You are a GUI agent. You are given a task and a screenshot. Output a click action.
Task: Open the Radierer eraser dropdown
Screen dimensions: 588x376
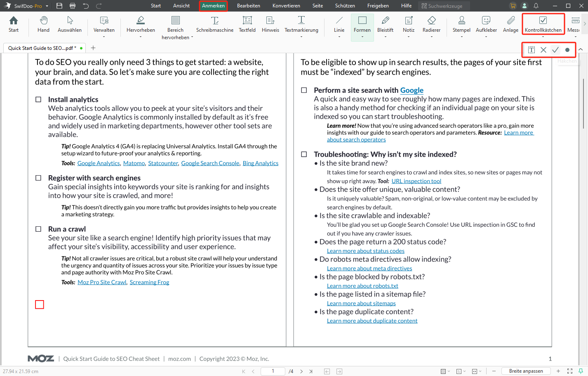(432, 37)
